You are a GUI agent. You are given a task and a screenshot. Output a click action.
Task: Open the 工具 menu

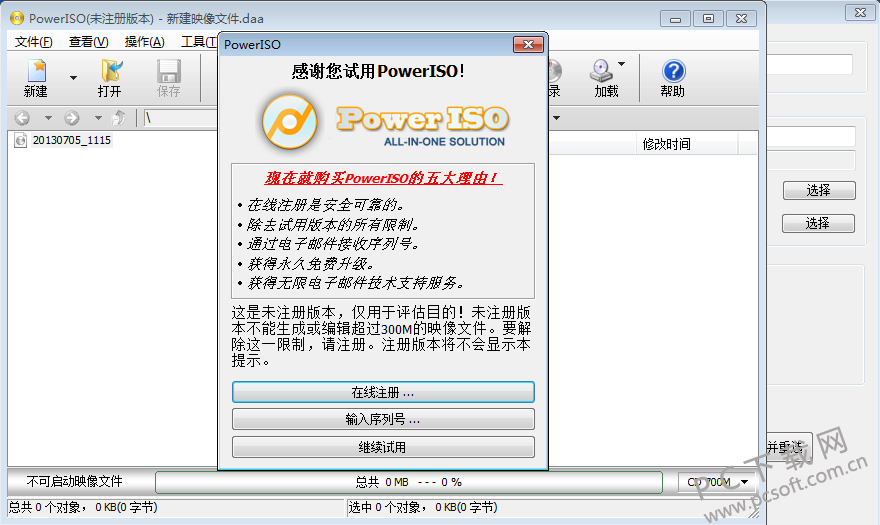tap(199, 42)
